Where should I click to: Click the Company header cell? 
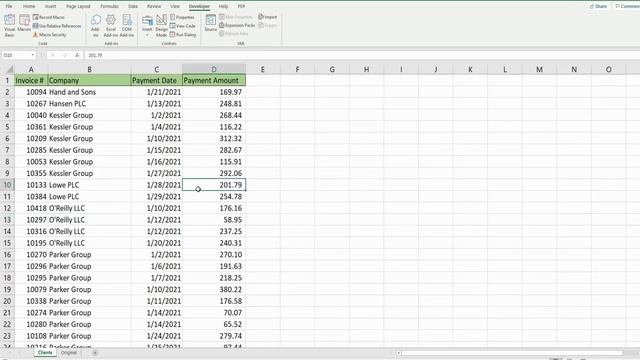tap(89, 80)
